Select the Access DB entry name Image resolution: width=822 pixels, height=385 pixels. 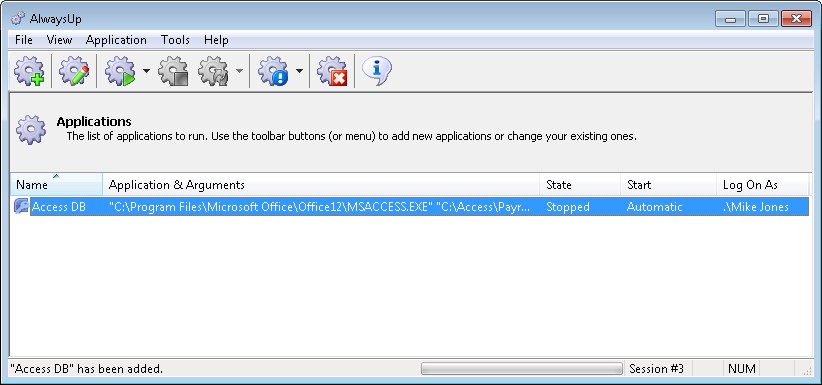59,207
